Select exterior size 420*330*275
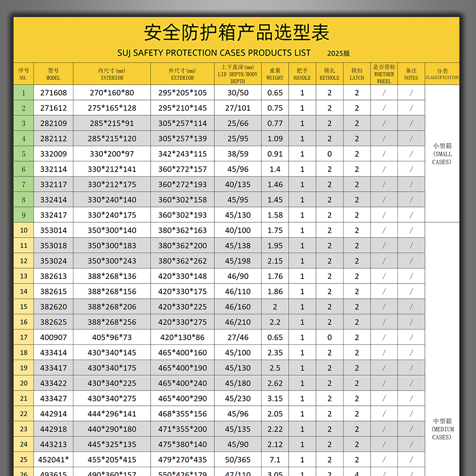The width and height of the screenshot is (476, 476). point(182,322)
